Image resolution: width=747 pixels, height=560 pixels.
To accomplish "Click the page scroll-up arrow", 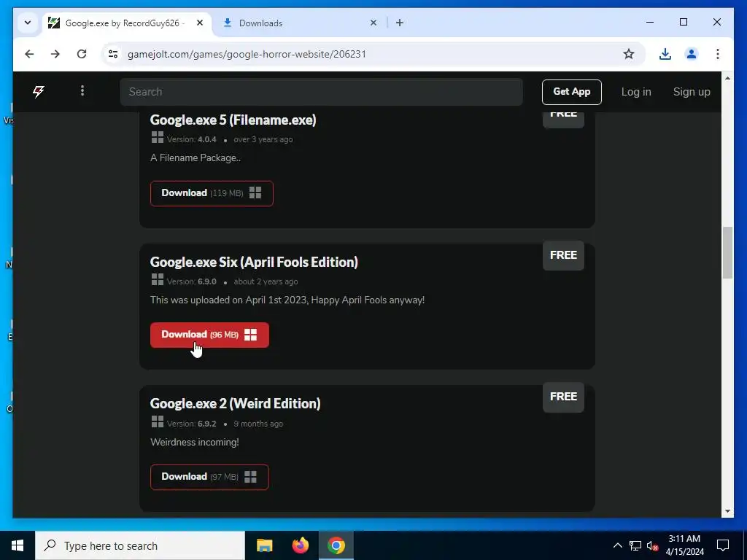I will (x=727, y=78).
